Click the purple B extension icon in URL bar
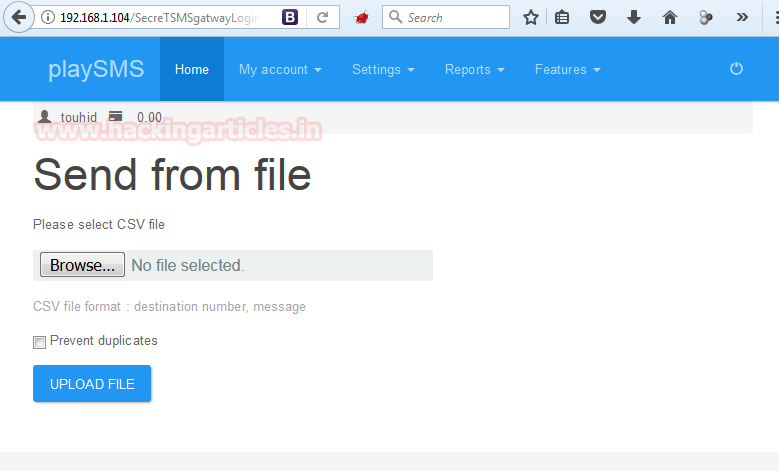779x471 pixels. [x=290, y=17]
